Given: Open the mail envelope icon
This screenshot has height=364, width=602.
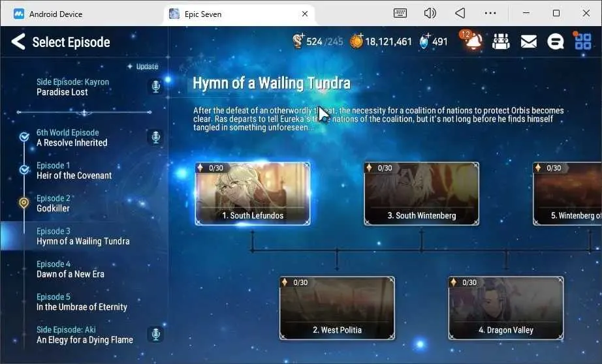Looking at the screenshot, I should pos(529,42).
